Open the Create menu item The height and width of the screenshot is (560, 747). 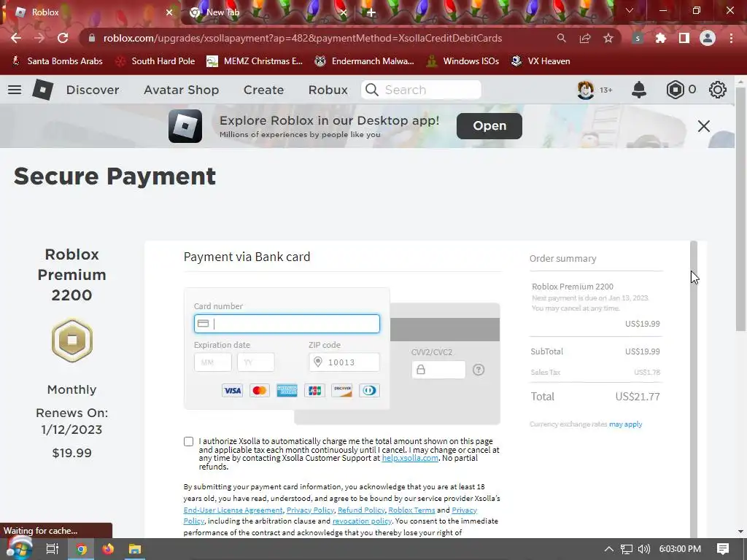coord(263,90)
